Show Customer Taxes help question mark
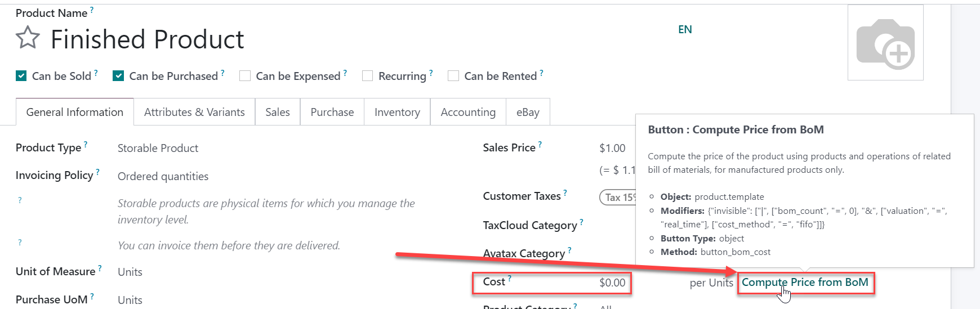 565,192
